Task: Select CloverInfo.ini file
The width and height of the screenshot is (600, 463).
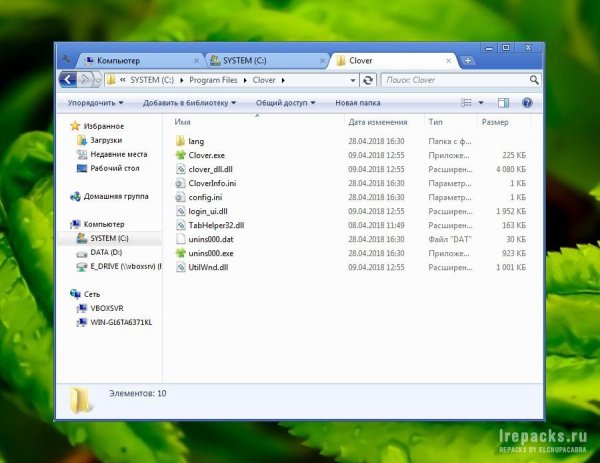Action: pyautogui.click(x=212, y=183)
